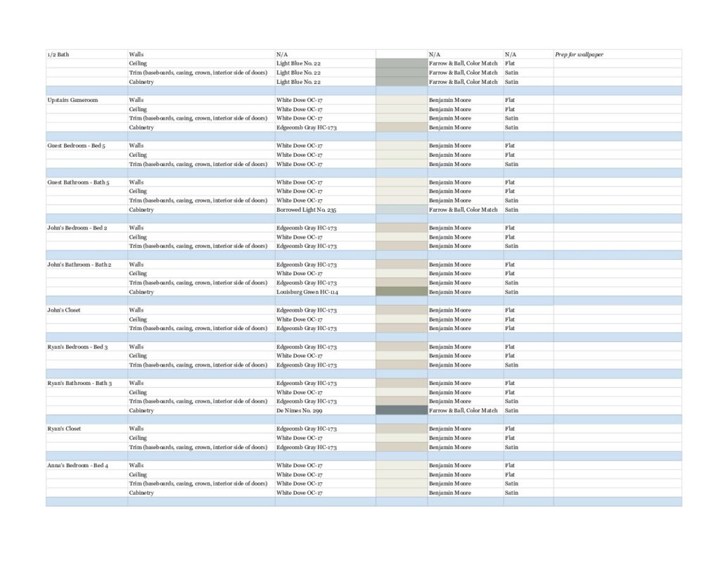Image resolution: width=728 pixels, height=563 pixels.
Task: Select 'Satin' in Ryan's Bedroom Trim row
Action: pos(511,365)
